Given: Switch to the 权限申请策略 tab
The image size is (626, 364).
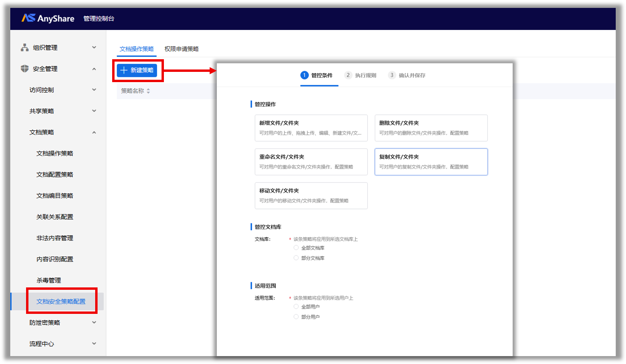Looking at the screenshot, I should [x=181, y=49].
